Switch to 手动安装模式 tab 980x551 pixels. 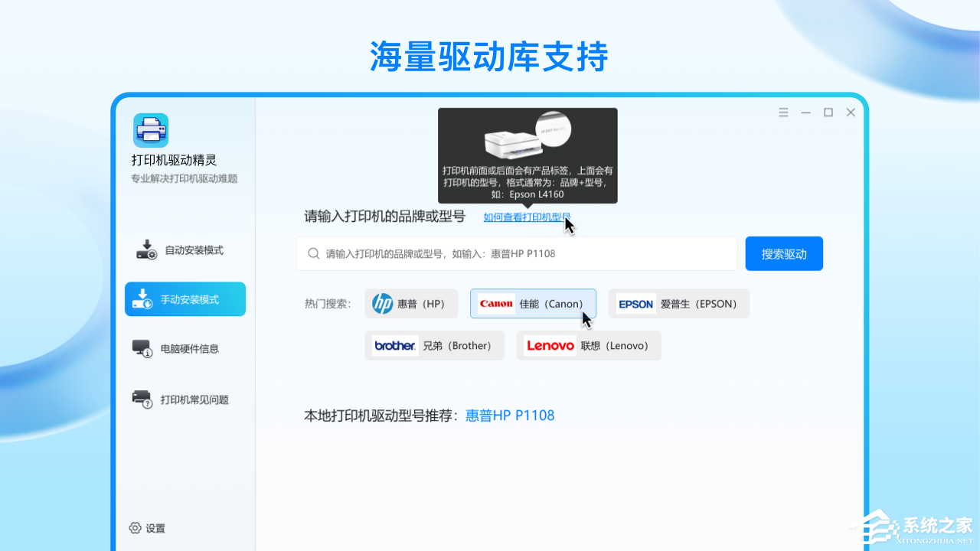click(185, 298)
